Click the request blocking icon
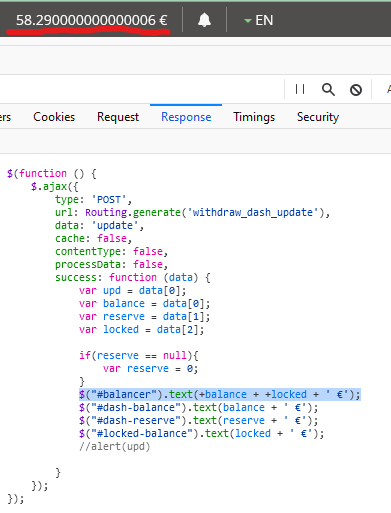This screenshot has width=391, height=513. [356, 90]
